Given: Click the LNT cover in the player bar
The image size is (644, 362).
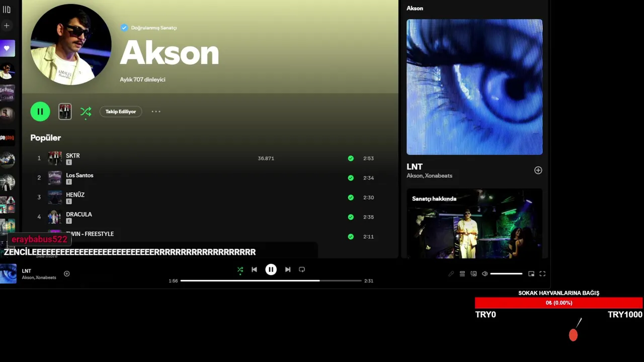Looking at the screenshot, I should pos(8,274).
